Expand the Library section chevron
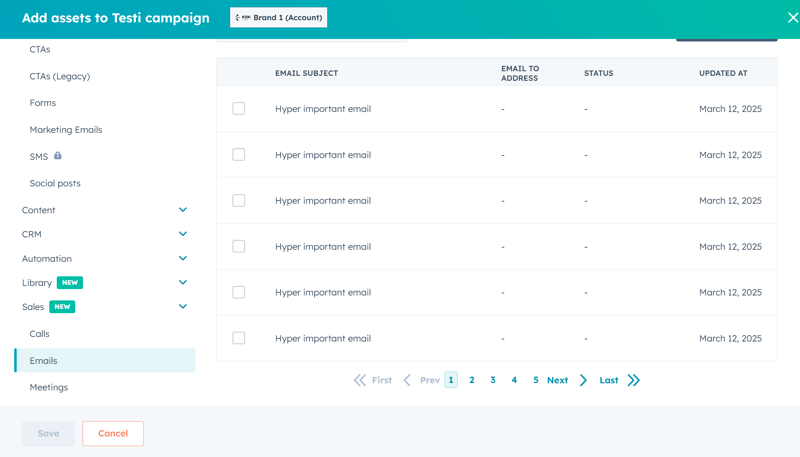Image resolution: width=800 pixels, height=457 pixels. click(183, 282)
